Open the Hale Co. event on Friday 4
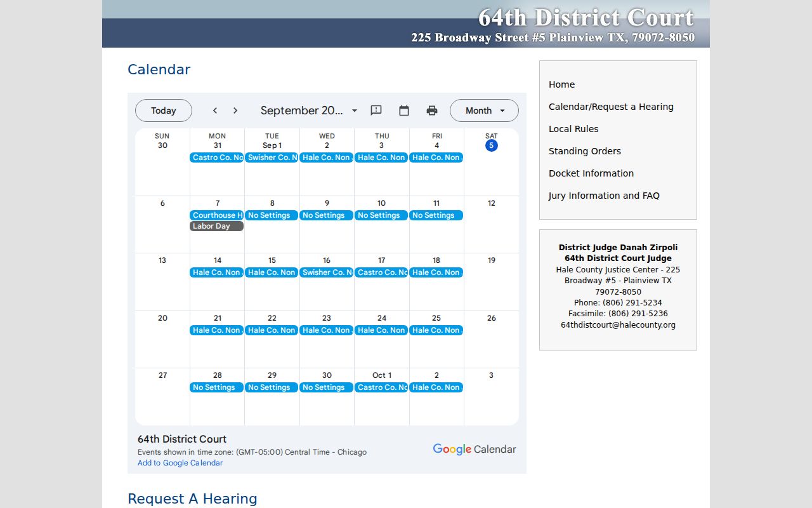This screenshot has height=508, width=812. (436, 157)
